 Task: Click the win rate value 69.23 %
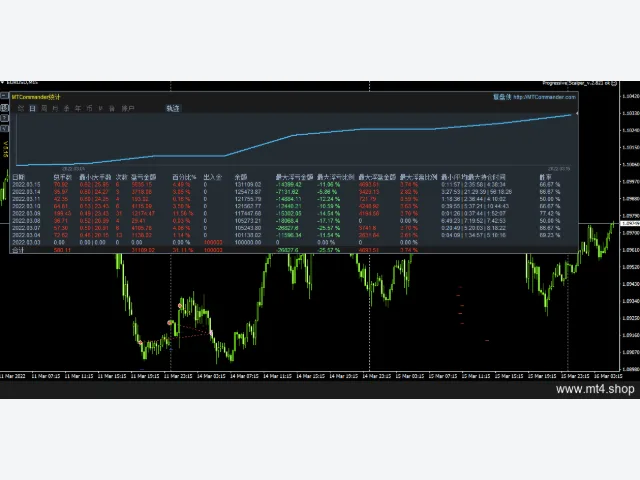click(x=550, y=235)
